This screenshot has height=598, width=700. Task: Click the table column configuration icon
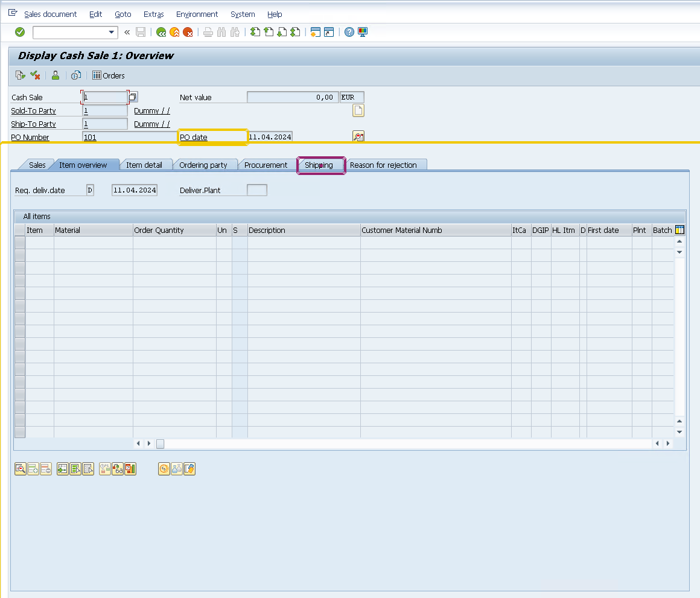coord(679,230)
